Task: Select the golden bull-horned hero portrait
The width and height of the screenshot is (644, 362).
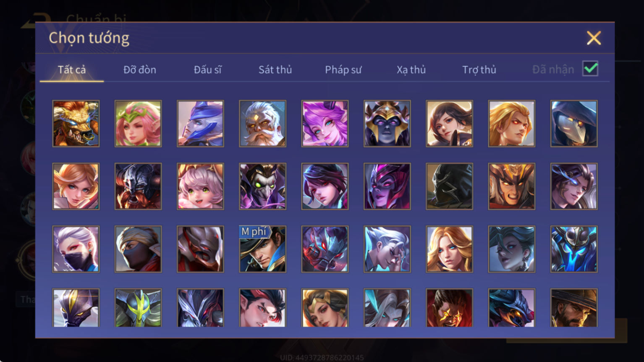Action: (x=76, y=123)
